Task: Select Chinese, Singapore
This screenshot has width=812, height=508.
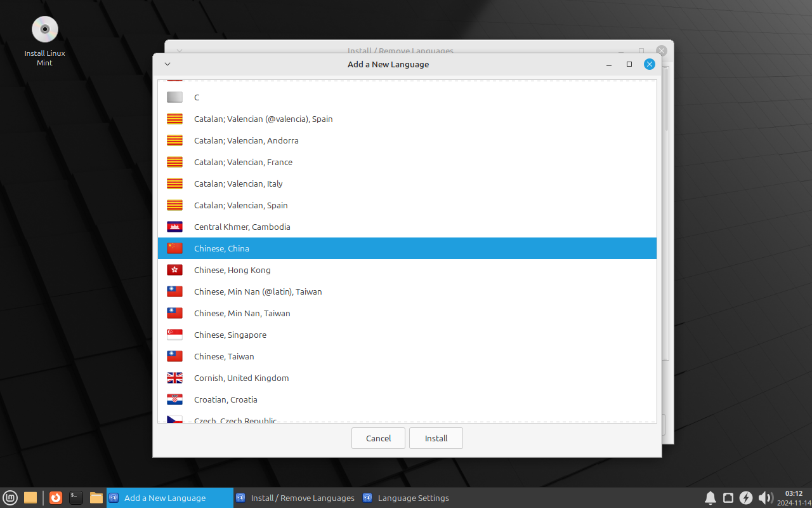Action: point(407,335)
